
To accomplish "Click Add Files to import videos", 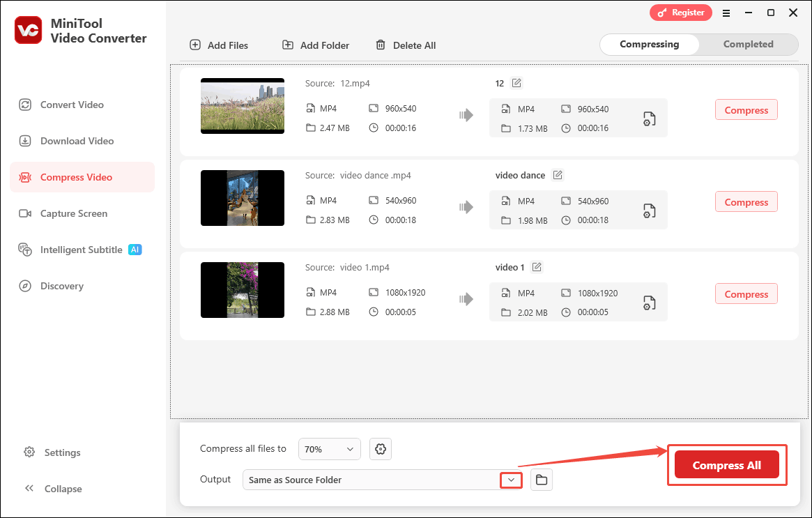I will click(219, 45).
